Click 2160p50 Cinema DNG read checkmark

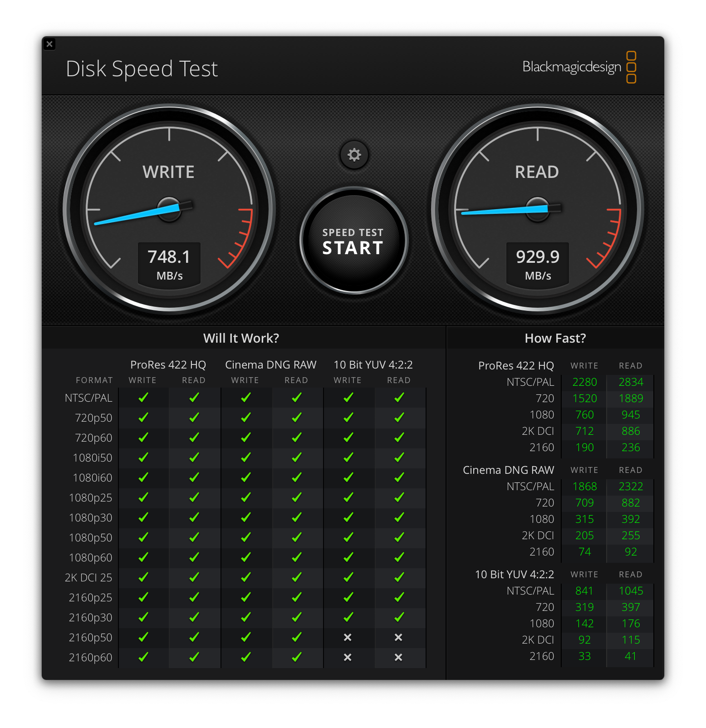point(297,637)
